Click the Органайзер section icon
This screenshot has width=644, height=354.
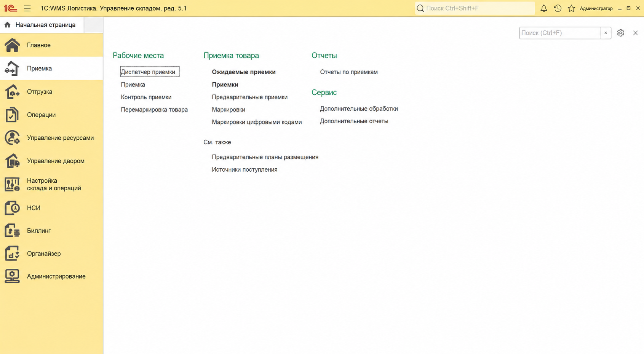click(12, 254)
